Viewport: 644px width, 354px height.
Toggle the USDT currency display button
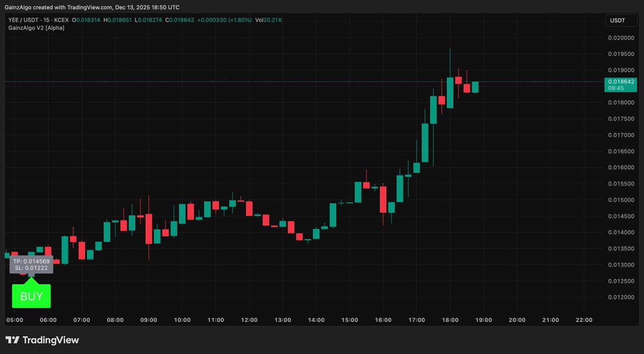621,20
